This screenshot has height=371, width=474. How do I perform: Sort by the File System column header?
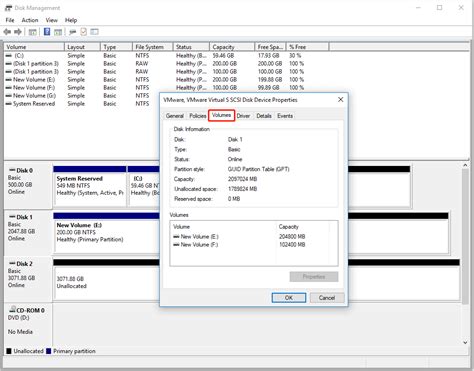click(153, 47)
